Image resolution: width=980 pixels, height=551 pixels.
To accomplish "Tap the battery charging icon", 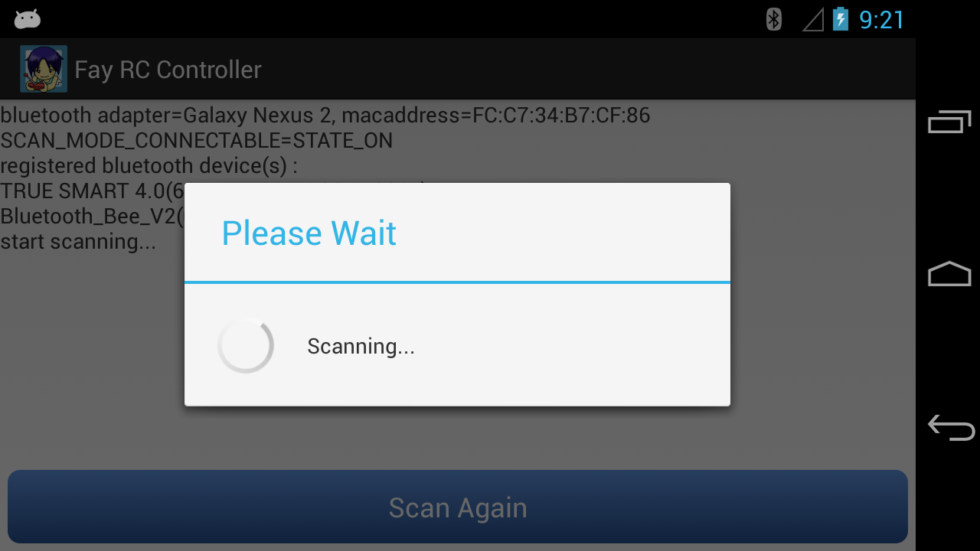I will click(x=841, y=19).
